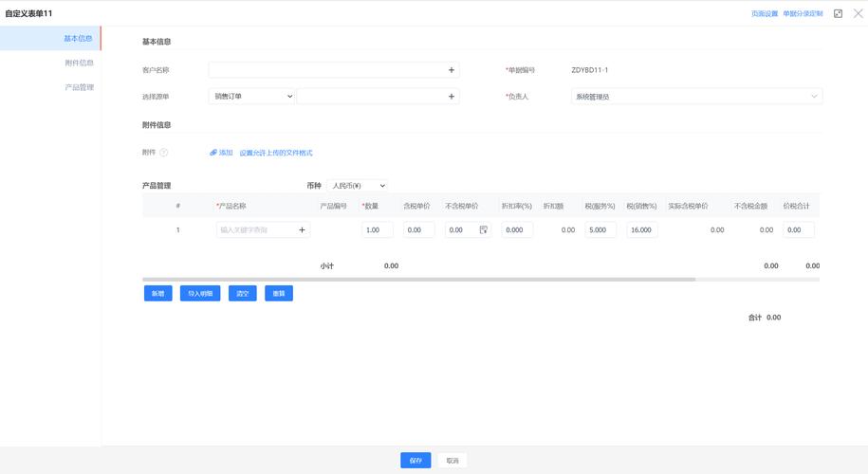868x474 pixels.
Task: Open 设置允许上传的文件格式 link
Action: (x=275, y=153)
